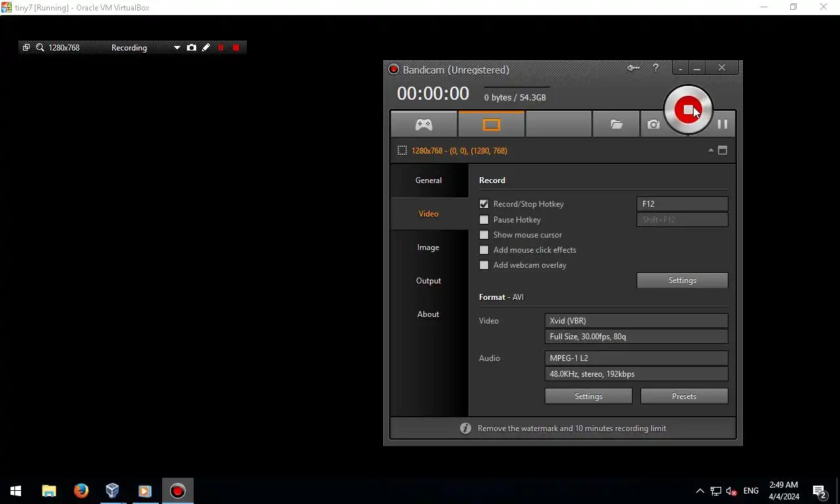Open notification center with 2 alerts
Viewport: 840px width, 504px height.
[x=820, y=491]
